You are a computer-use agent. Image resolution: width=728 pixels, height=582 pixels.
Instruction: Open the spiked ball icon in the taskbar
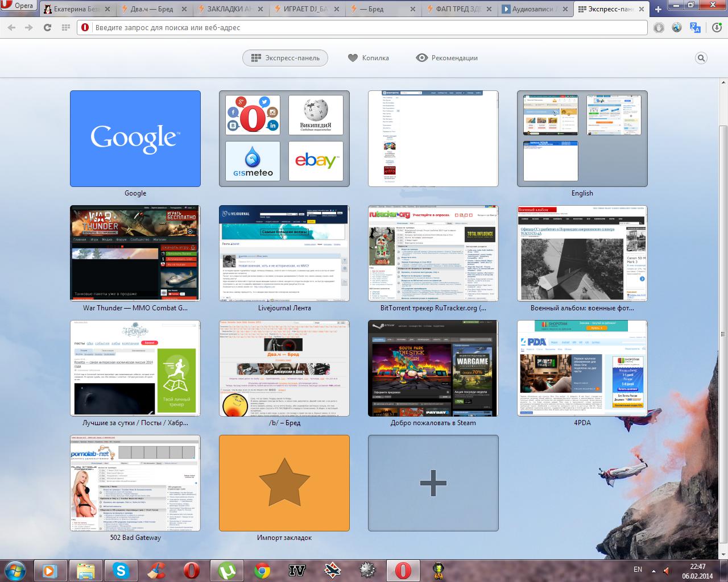click(x=367, y=570)
